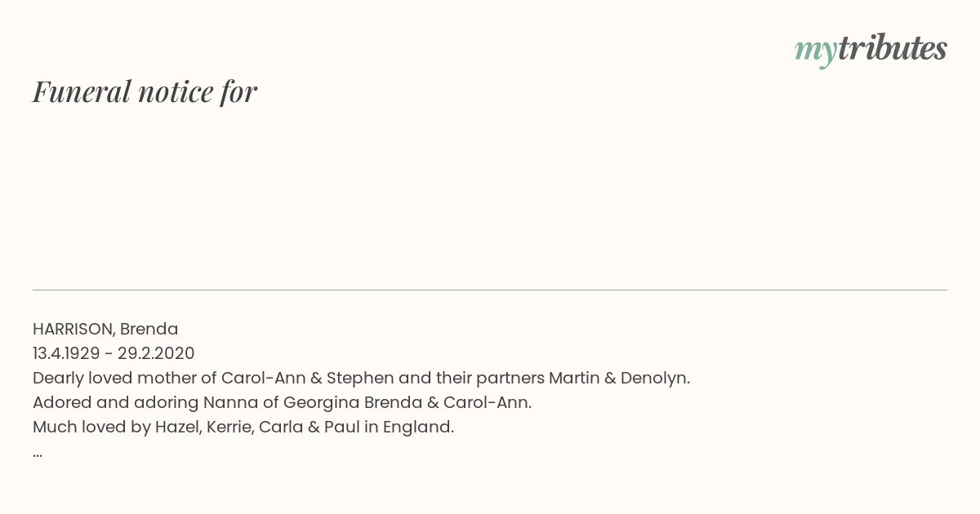The height and width of the screenshot is (514, 980).
Task: Click the "Funeral notice for" heading
Action: (x=145, y=91)
